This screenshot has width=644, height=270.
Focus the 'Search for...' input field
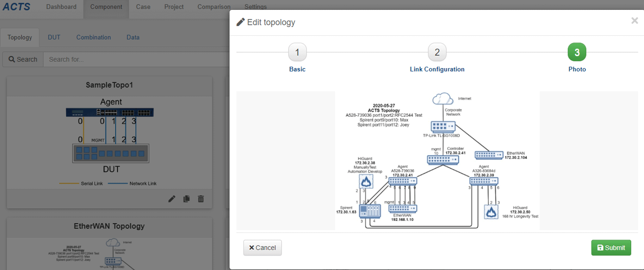coord(136,59)
